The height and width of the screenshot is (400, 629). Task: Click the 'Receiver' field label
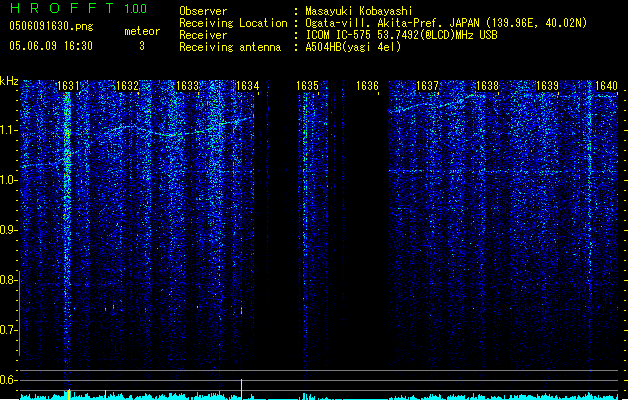203,35
